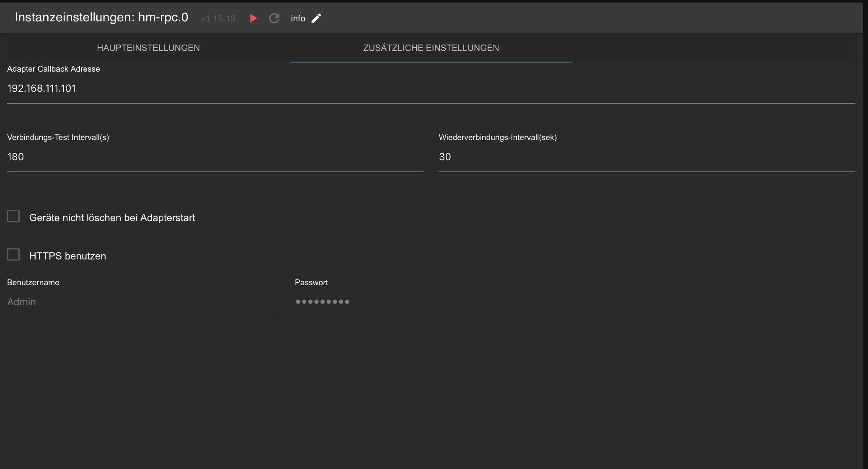Click the 'Instanzeinstellungen: hm-rpc.0' title
This screenshot has width=868, height=469.
point(101,18)
